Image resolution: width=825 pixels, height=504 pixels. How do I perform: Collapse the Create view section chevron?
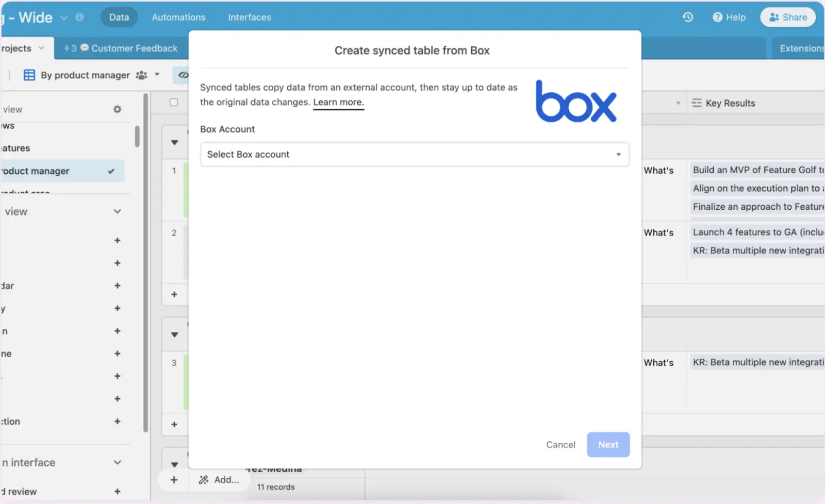(x=118, y=211)
